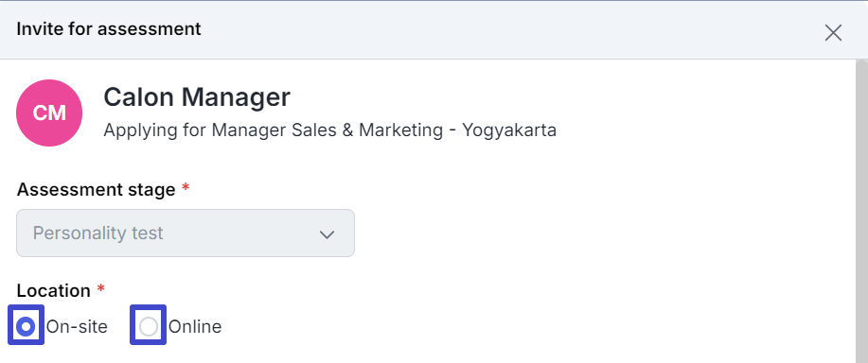Close the Invite for assessment dialog

coord(833,32)
